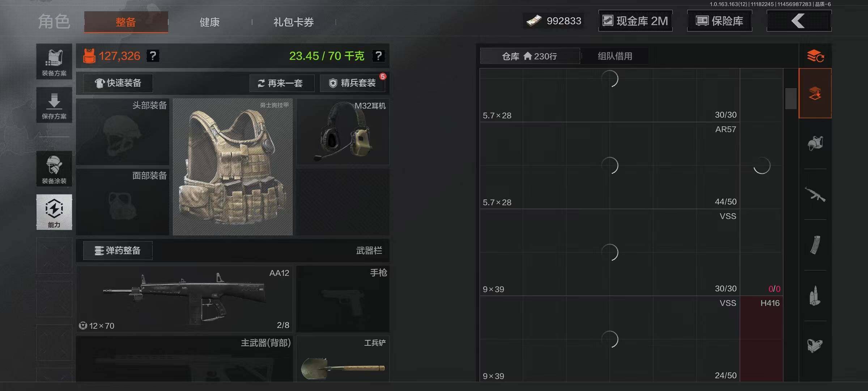This screenshot has width=868, height=391.
Task: Click the back arrow button
Action: pos(799,21)
